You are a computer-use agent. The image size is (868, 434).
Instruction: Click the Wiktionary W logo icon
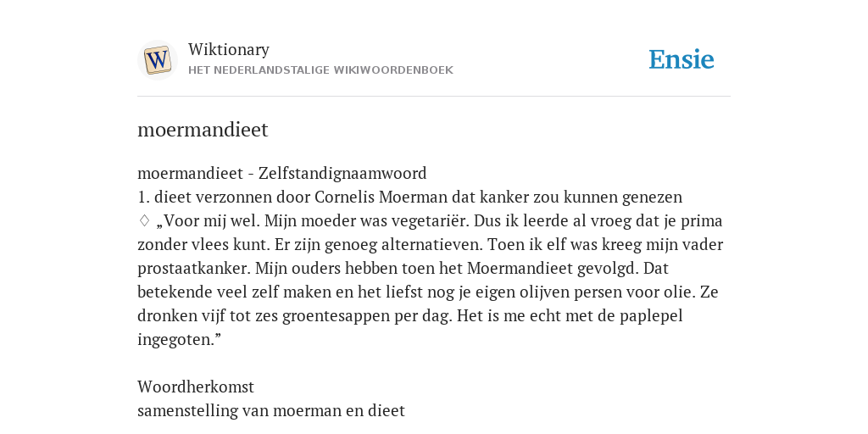[x=157, y=60]
